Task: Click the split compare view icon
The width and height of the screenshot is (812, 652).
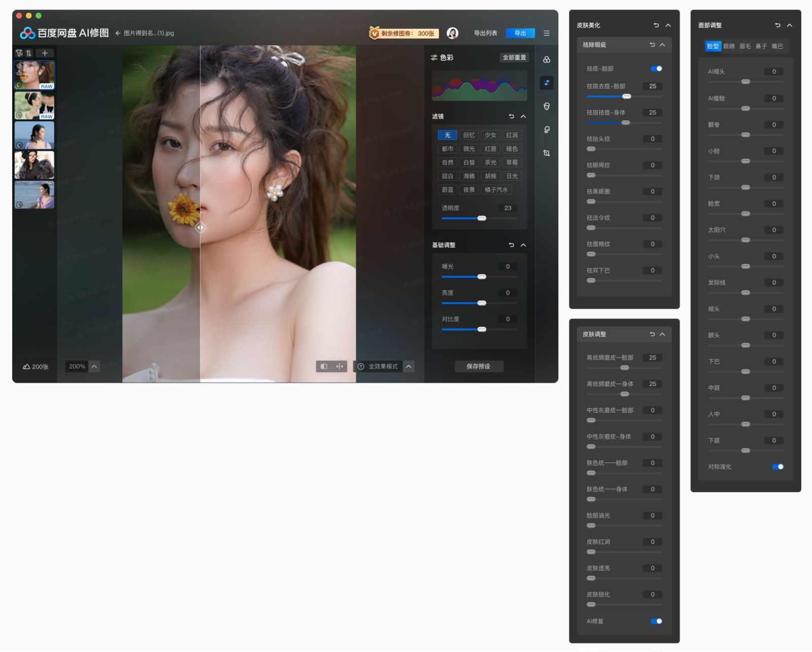Action: tap(324, 366)
